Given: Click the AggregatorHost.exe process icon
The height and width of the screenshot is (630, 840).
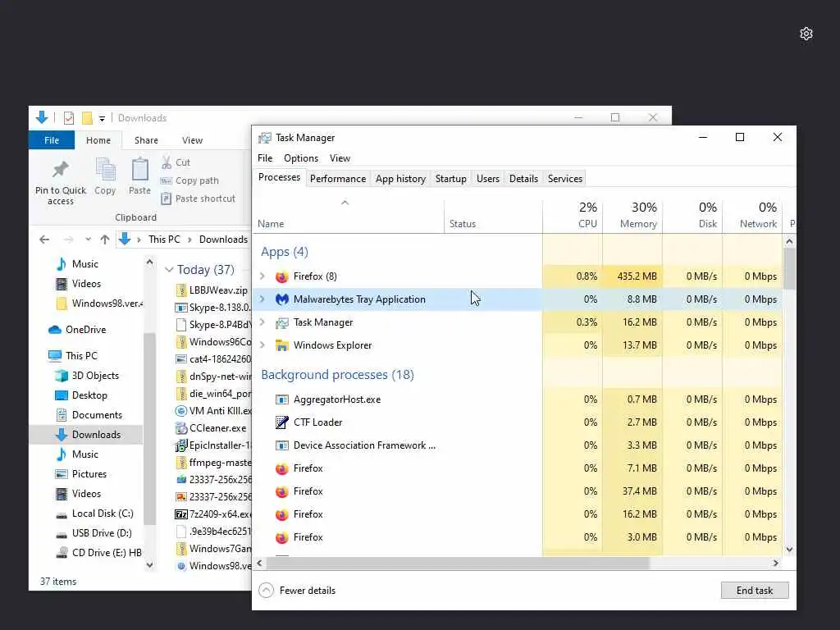Looking at the screenshot, I should click(x=282, y=399).
